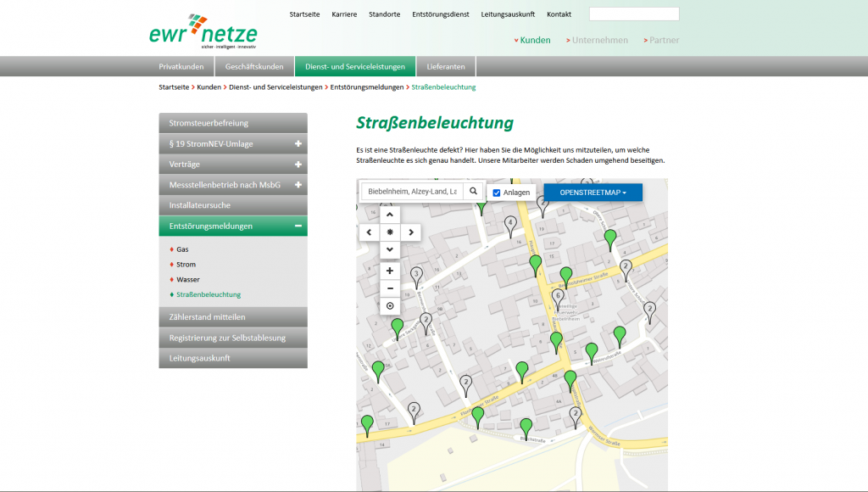Open the Kontakt menu item
This screenshot has width=868, height=492.
pyautogui.click(x=558, y=14)
